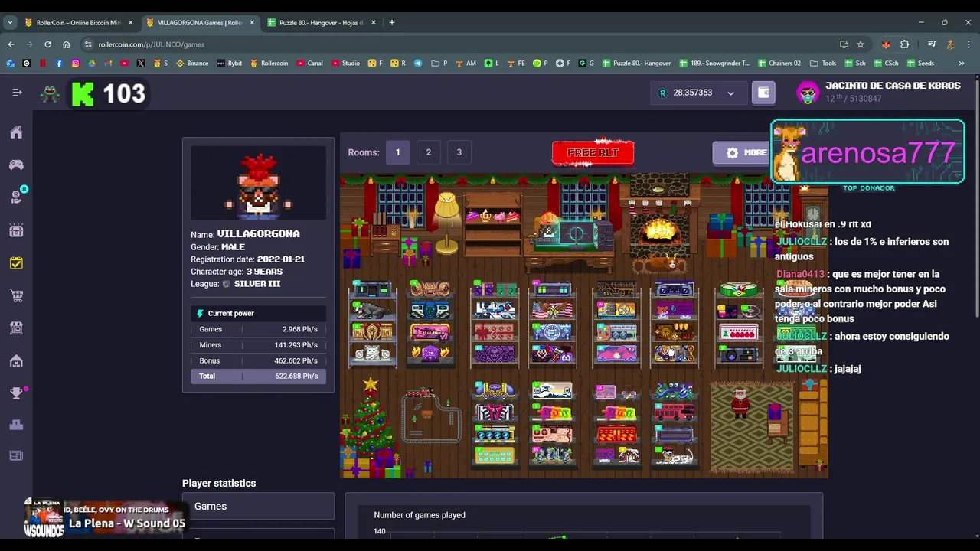The height and width of the screenshot is (551, 980).
Task: Switch to room 3
Action: point(459,152)
